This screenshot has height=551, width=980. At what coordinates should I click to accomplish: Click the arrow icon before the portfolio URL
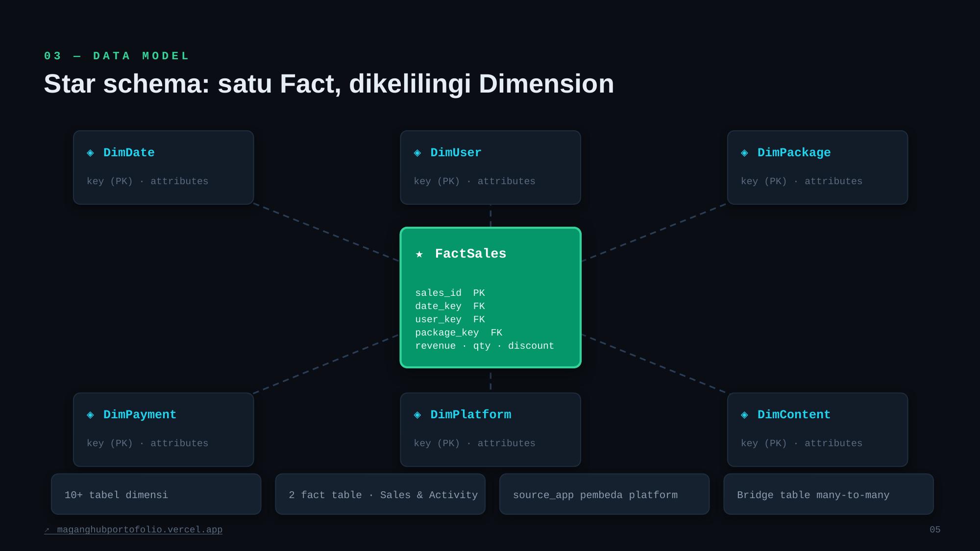(47, 530)
